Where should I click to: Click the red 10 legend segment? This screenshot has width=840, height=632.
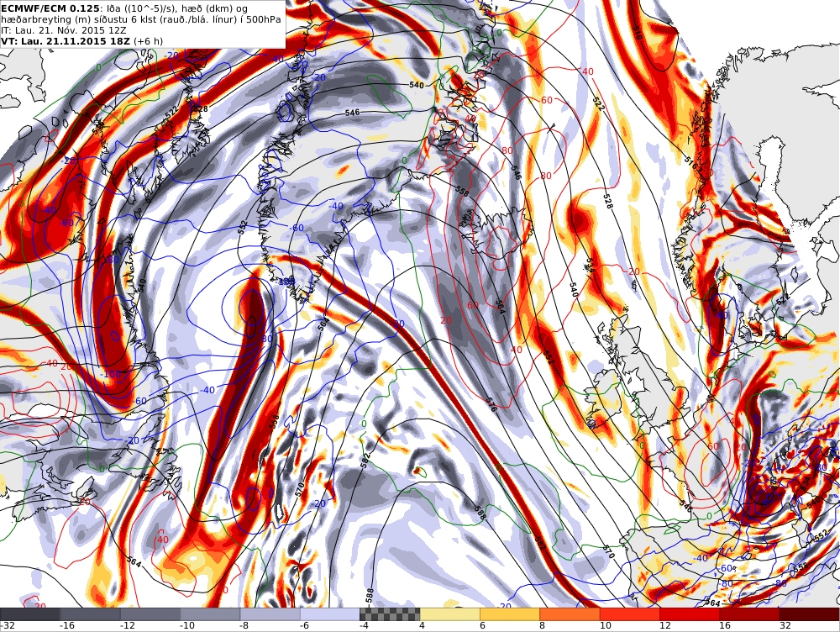[x=630, y=614]
